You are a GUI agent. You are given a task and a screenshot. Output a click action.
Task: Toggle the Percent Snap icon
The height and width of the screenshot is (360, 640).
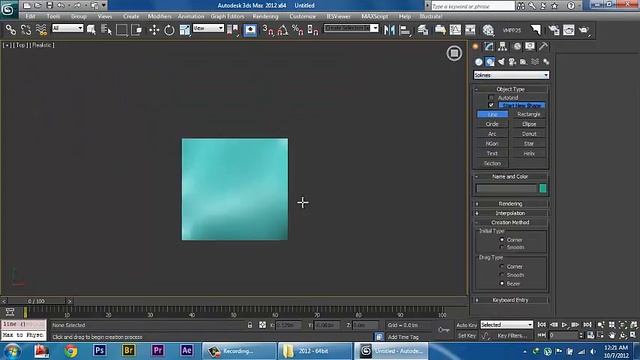click(x=298, y=30)
